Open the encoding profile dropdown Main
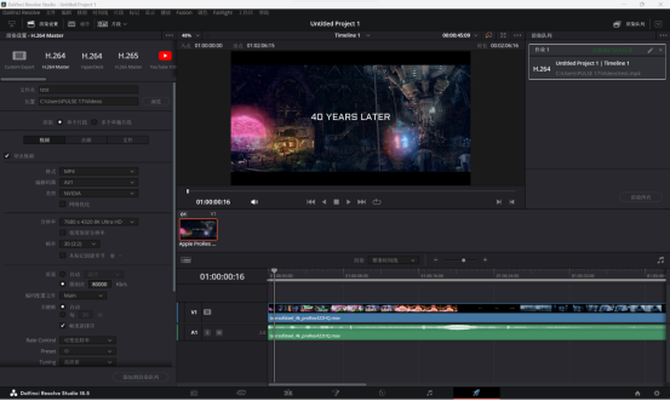This screenshot has height=401, width=670. 83,295
